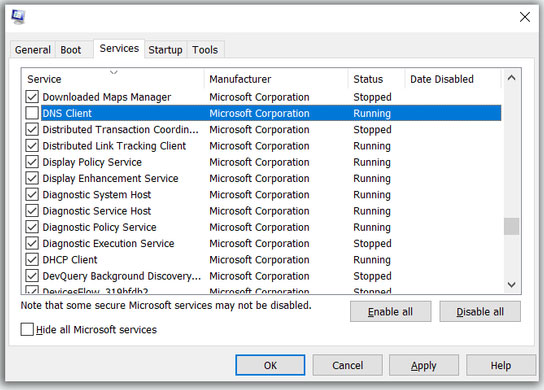Uncheck Diagnostic Service Host checkbox

pos(32,211)
